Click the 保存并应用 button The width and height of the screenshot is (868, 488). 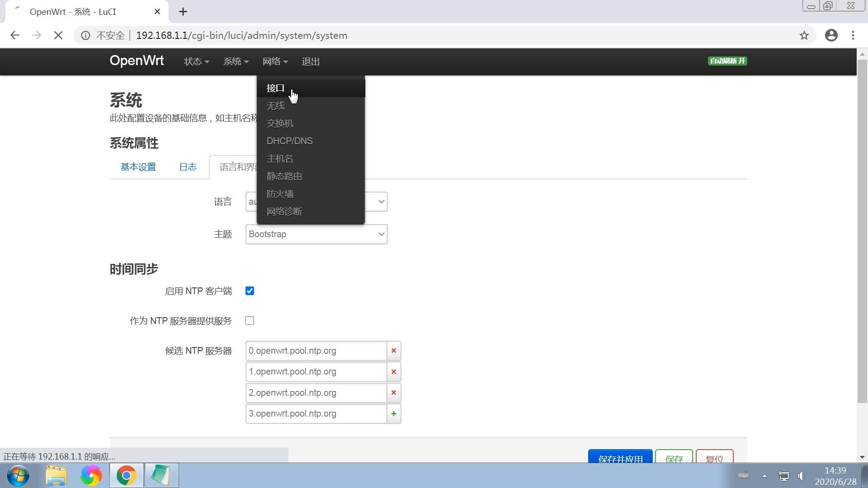pos(620,458)
